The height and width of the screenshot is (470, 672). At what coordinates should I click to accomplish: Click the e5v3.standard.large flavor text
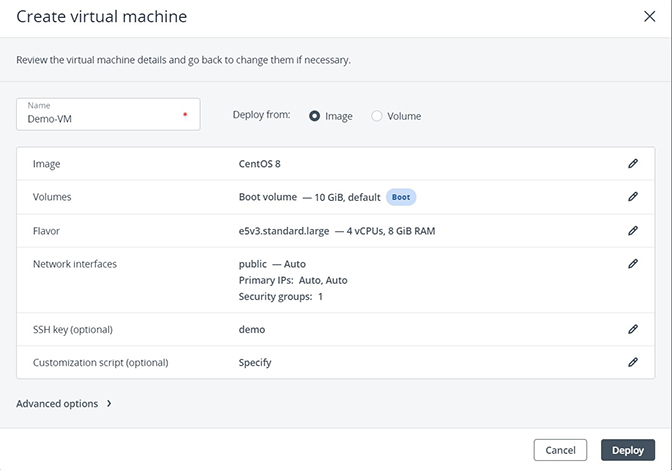pos(284,231)
